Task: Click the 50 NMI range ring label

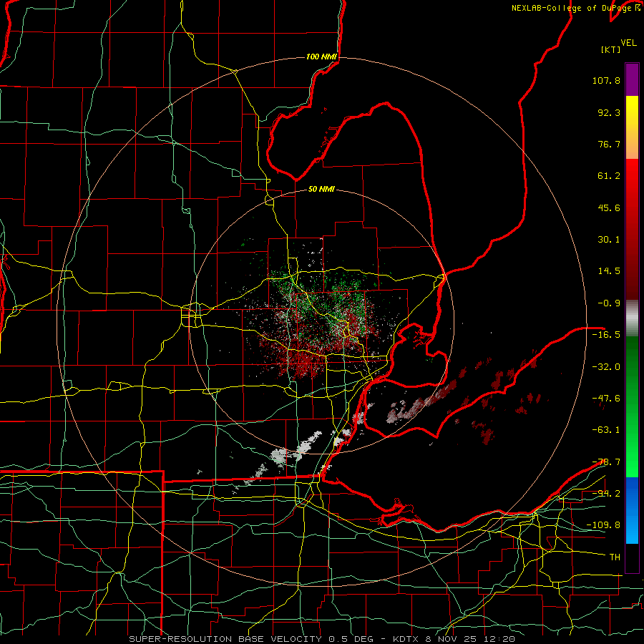Action: coord(321,189)
